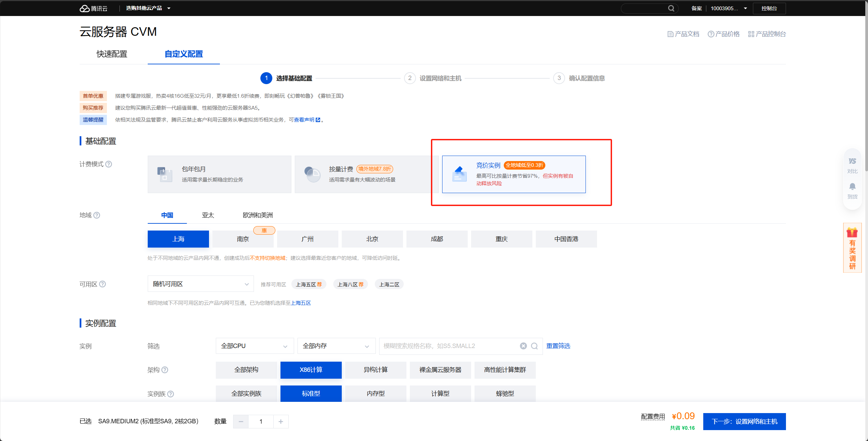Open the 产品控制台 console link
This screenshot has width=868, height=441.
pyautogui.click(x=767, y=34)
